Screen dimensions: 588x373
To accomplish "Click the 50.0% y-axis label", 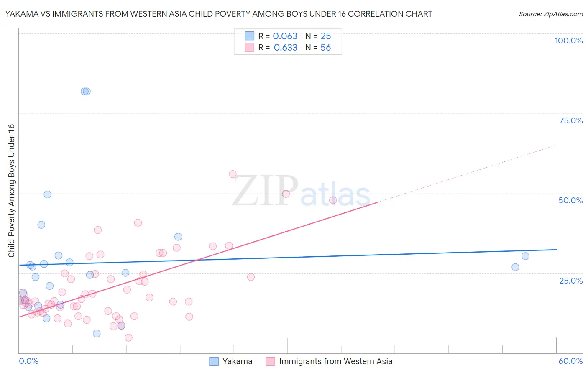I will click(570, 200).
